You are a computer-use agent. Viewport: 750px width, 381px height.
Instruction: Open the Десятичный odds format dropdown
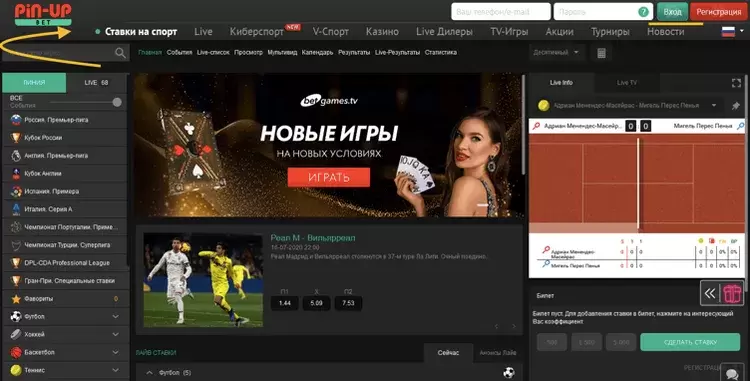556,52
